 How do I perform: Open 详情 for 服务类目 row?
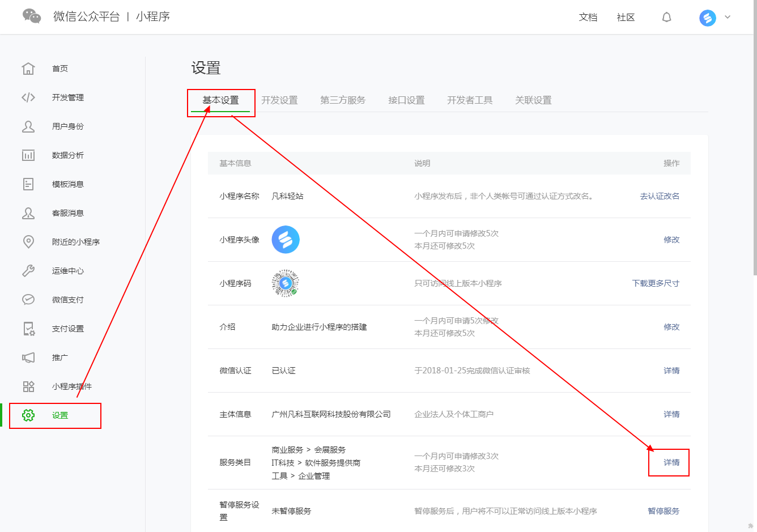click(671, 462)
